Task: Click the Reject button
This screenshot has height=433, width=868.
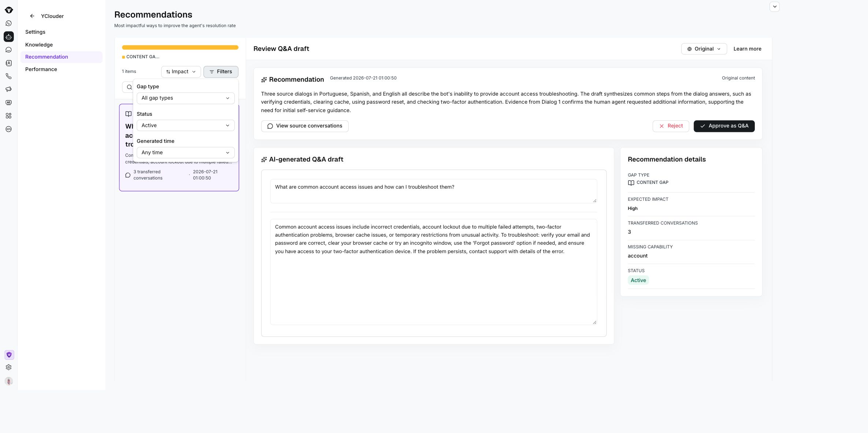Action: point(671,126)
